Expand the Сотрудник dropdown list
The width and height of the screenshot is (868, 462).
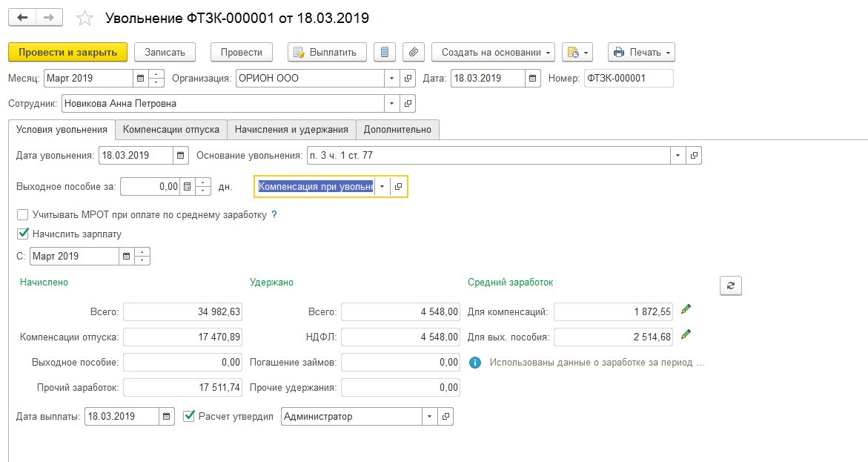[x=391, y=104]
